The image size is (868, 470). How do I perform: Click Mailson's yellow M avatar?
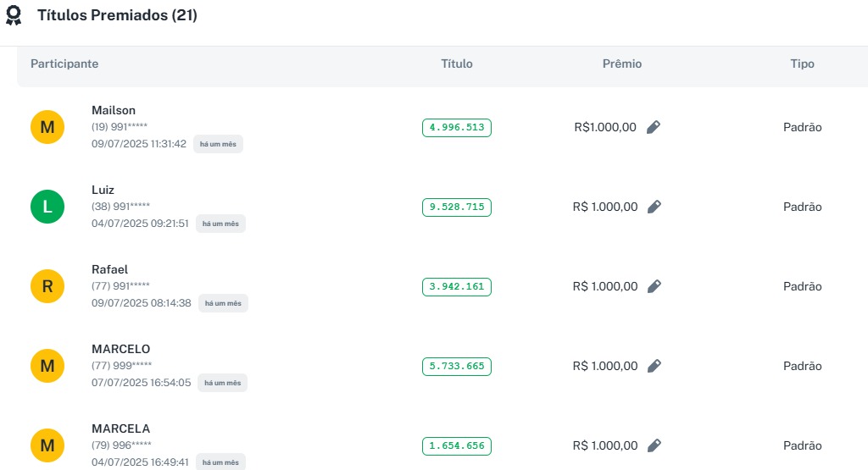pyautogui.click(x=47, y=127)
